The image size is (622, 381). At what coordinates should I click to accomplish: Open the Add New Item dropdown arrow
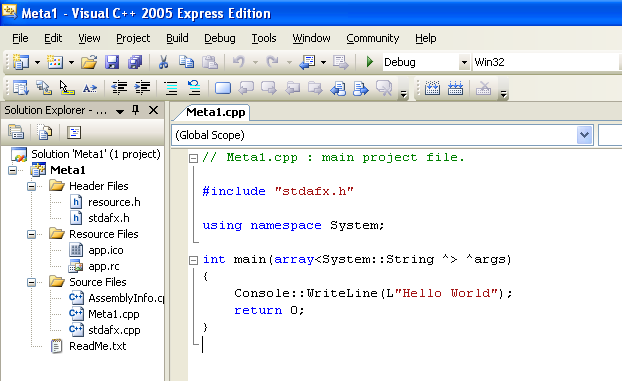point(71,62)
